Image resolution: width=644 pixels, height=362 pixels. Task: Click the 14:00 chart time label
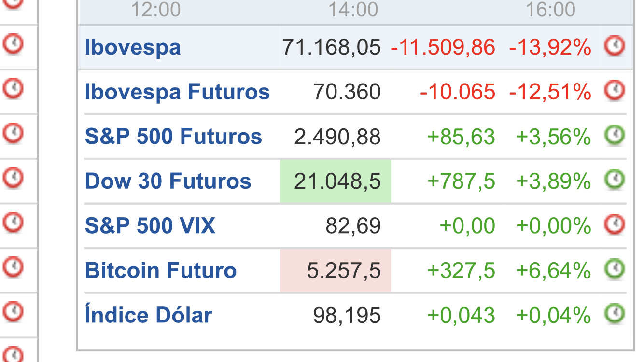[x=353, y=10]
